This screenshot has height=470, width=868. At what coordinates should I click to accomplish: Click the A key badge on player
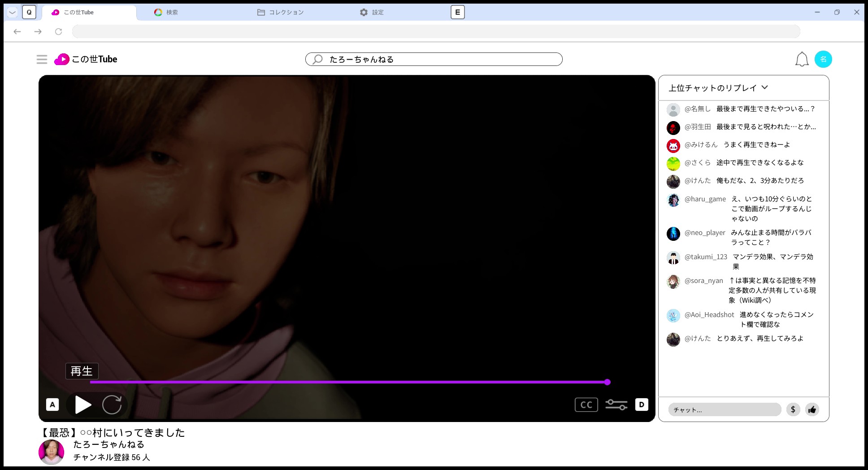pos(52,405)
